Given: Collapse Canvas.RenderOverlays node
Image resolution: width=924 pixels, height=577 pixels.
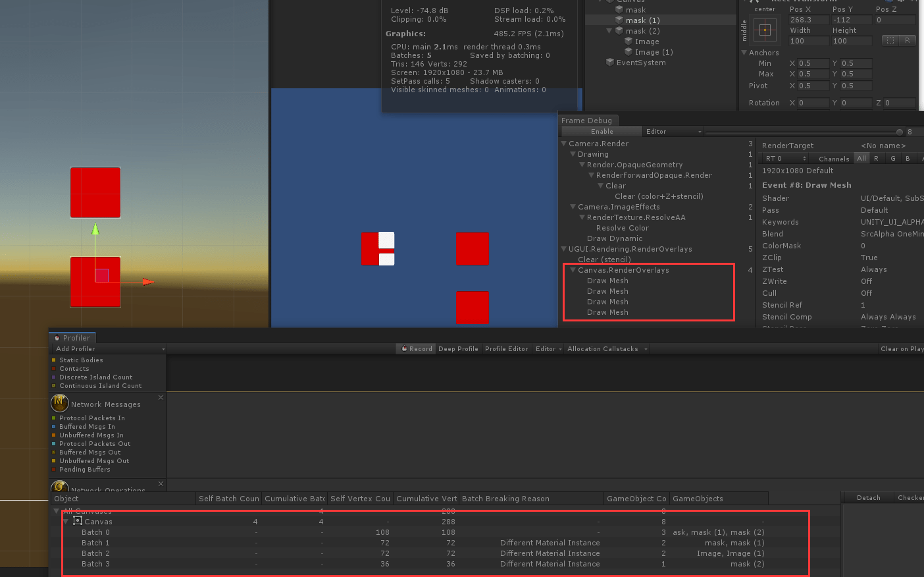Looking at the screenshot, I should point(573,270).
